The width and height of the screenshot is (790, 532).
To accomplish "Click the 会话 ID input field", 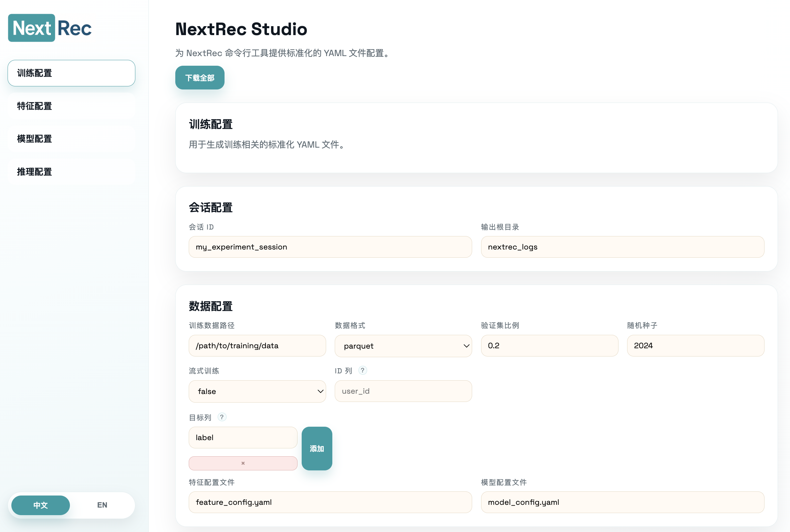I will pyautogui.click(x=330, y=247).
